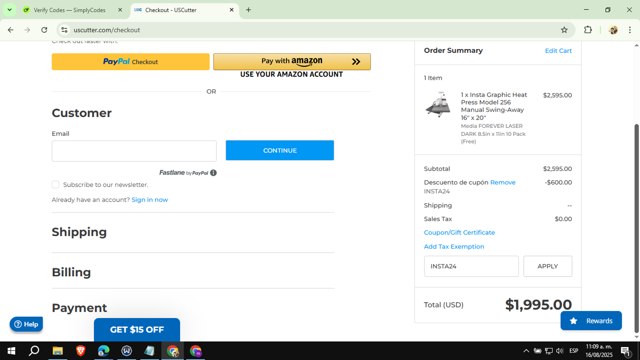The width and height of the screenshot is (640, 360).
Task: Open Windows taskbar search
Action: 34,351
